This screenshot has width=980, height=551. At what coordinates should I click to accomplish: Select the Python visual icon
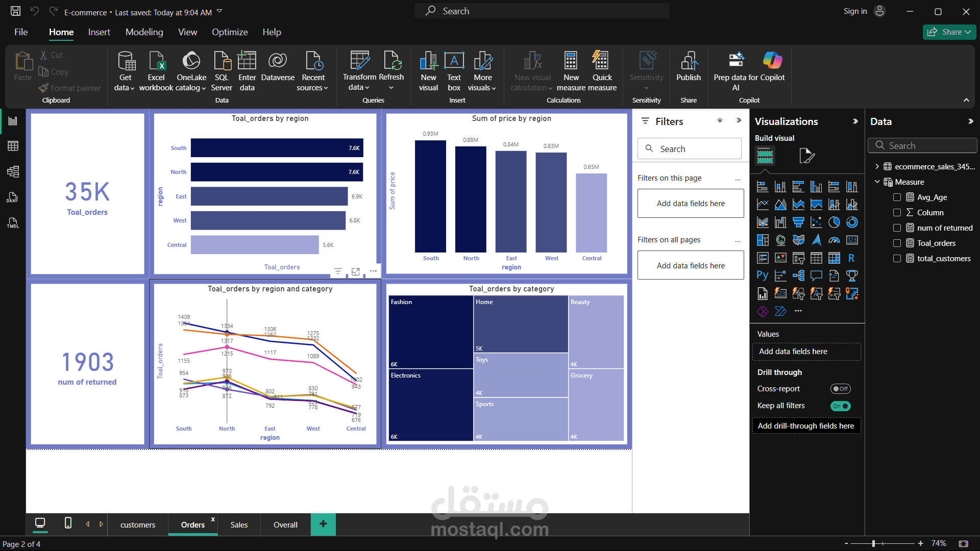[x=762, y=275]
